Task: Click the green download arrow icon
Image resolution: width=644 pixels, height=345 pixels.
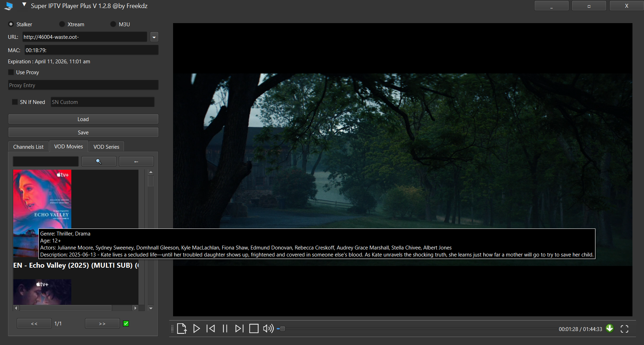Action: pos(610,328)
